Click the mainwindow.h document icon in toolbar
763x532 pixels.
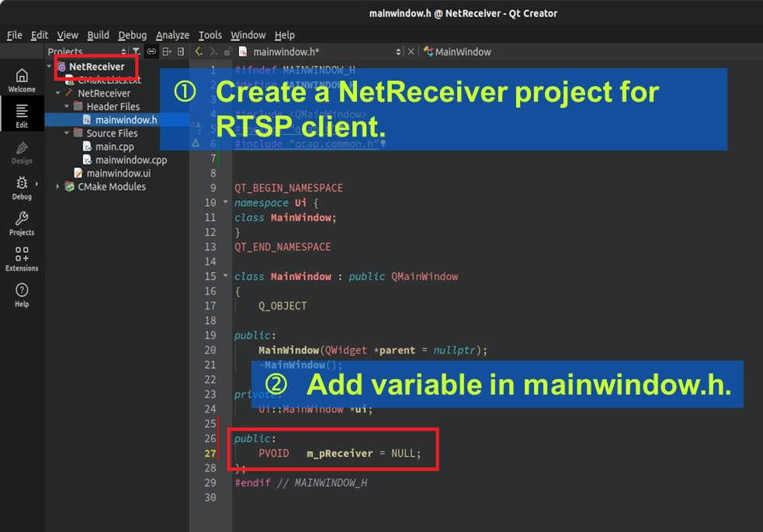click(x=243, y=51)
